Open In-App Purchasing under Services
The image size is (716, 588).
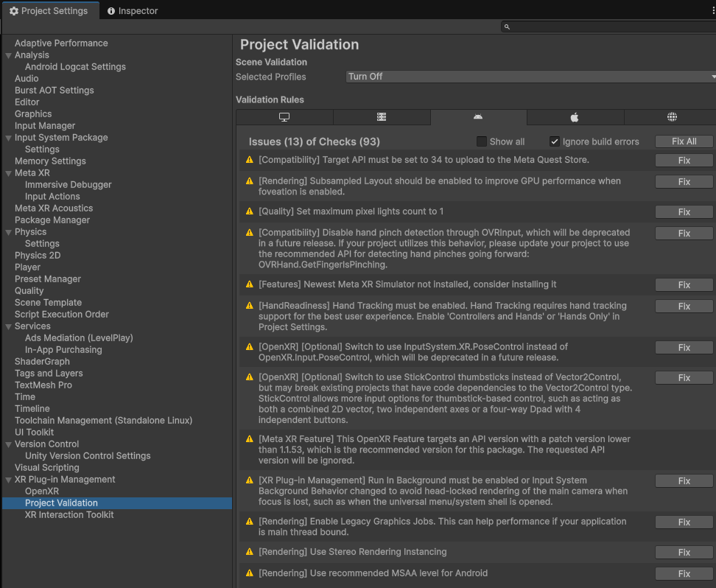(x=63, y=350)
